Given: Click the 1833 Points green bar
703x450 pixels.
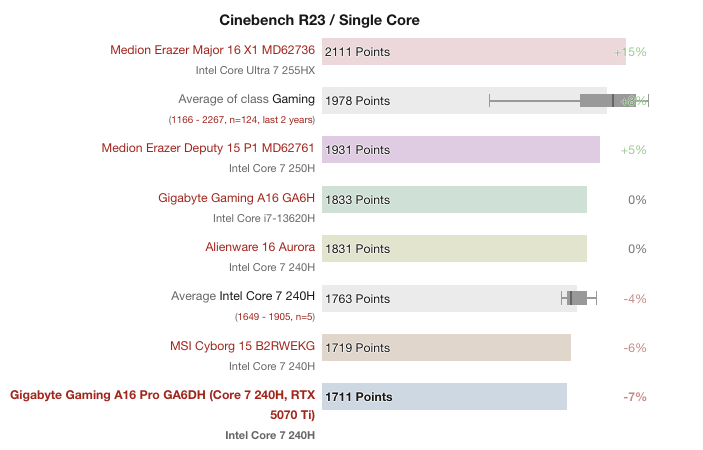Looking at the screenshot, I should click(454, 200).
